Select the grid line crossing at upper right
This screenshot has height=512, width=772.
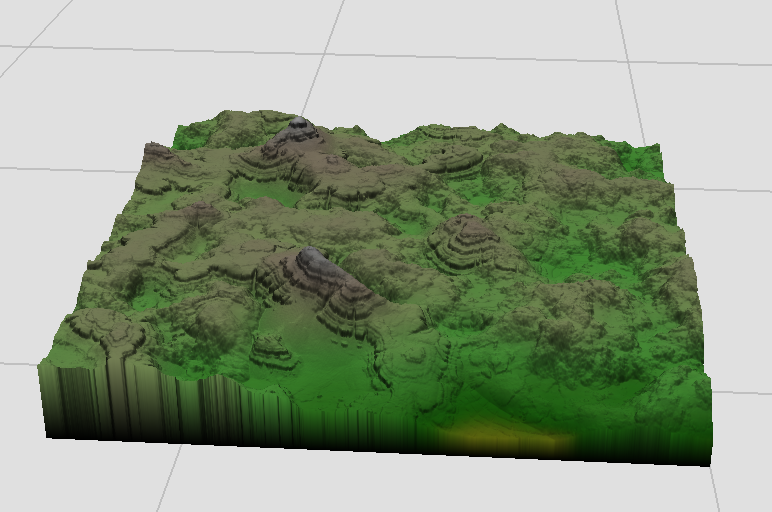click(x=628, y=62)
